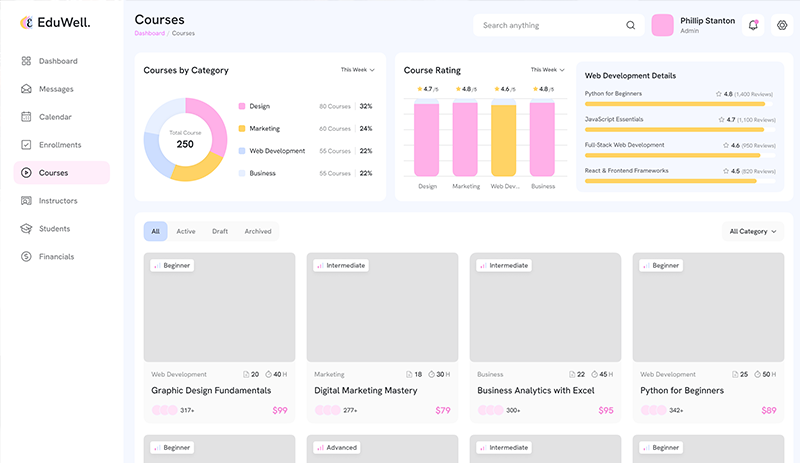Click the Instructors icon in sidebar
Viewport: 800px width, 463px height.
pos(26,201)
